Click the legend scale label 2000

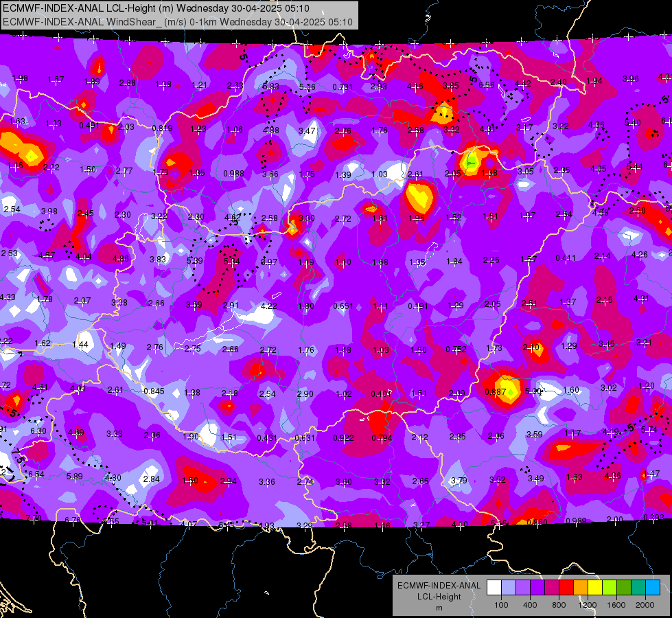point(645,605)
